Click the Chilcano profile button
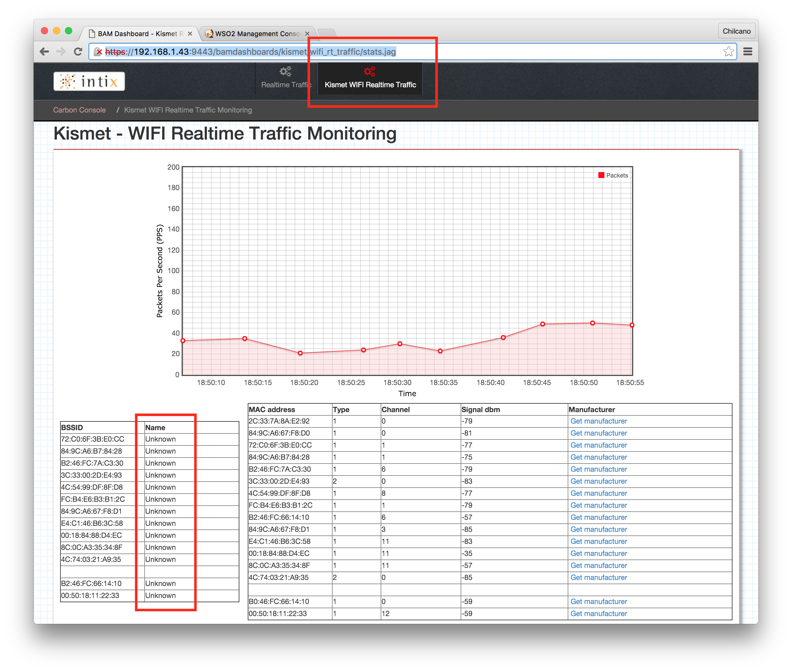 (736, 31)
